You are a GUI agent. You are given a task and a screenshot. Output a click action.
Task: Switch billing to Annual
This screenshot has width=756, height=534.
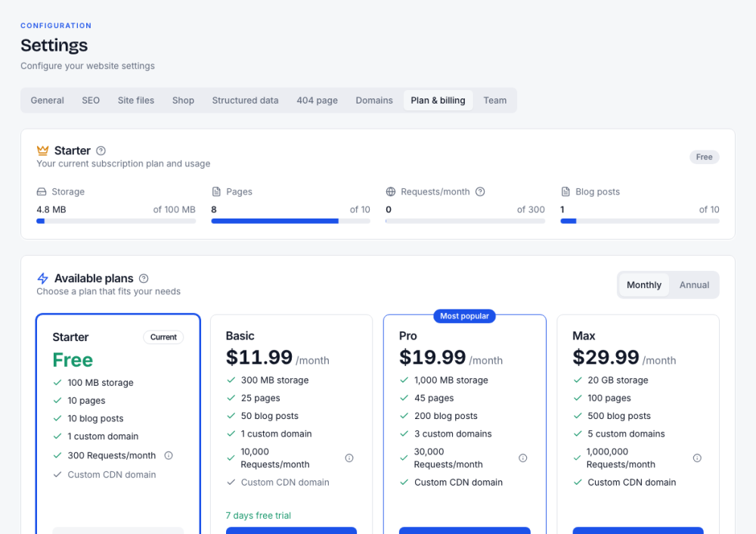point(694,284)
